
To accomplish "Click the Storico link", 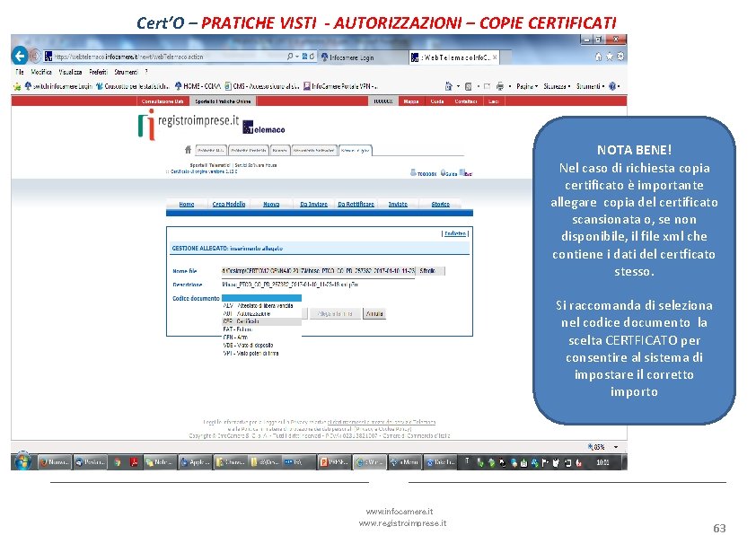I will pyautogui.click(x=441, y=205).
